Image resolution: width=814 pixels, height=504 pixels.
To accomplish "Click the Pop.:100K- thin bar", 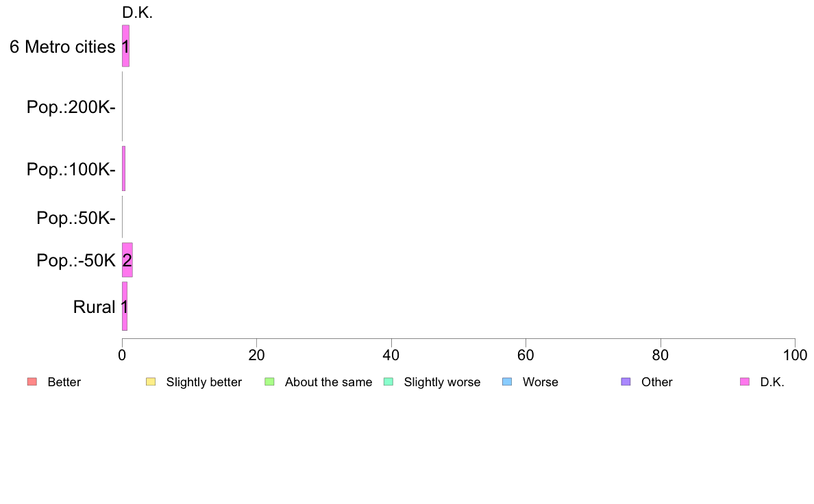I will pos(123,168).
